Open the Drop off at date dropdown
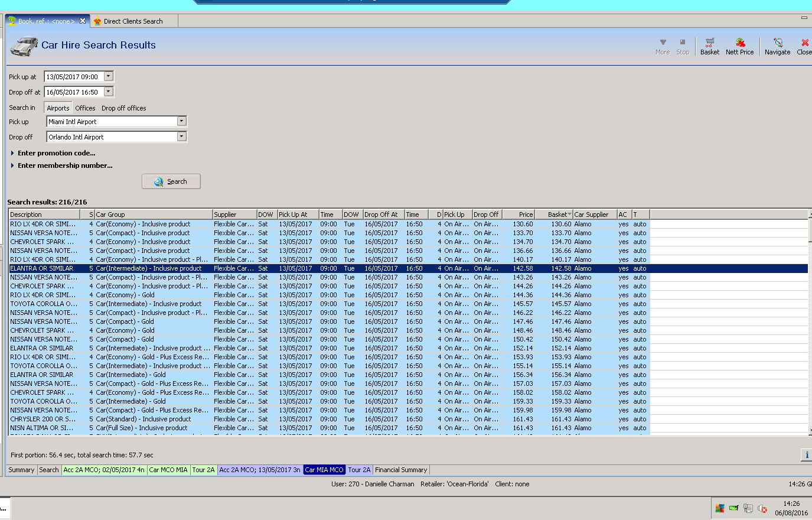This screenshot has height=520, width=812. tap(108, 92)
